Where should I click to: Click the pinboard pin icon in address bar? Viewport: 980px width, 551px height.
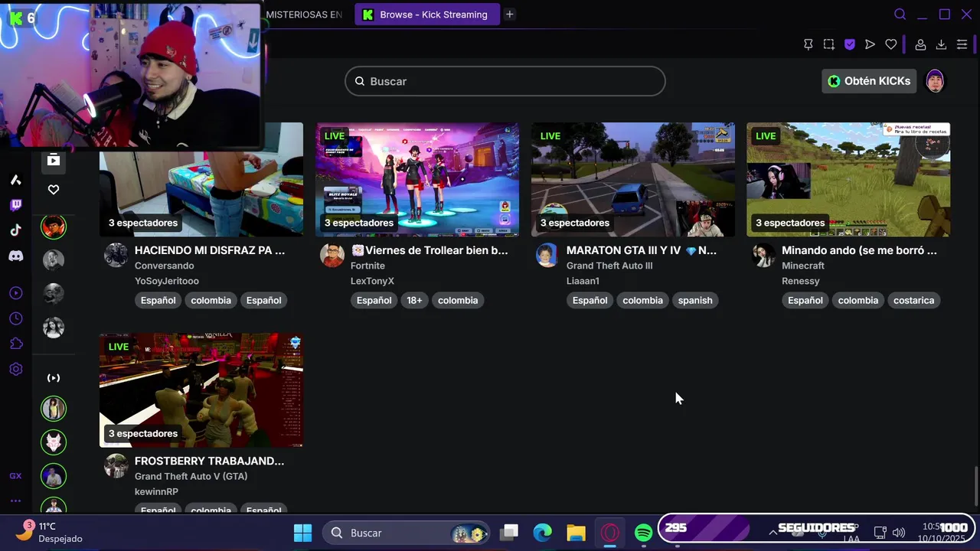coord(808,44)
